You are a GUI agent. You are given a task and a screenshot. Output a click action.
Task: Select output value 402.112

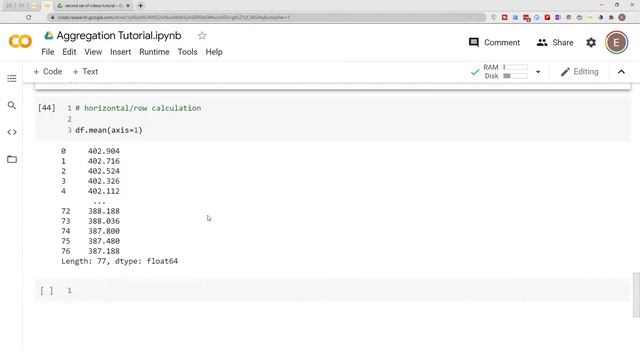click(x=104, y=191)
